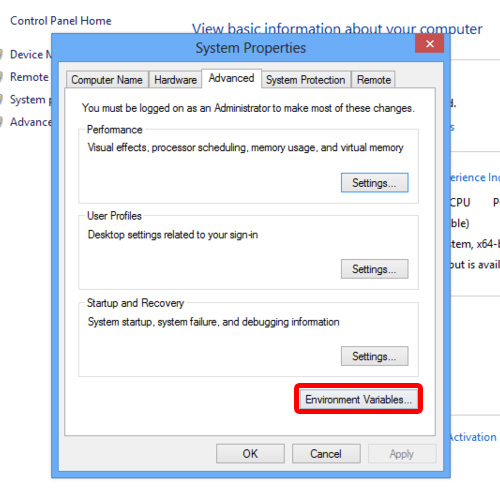Open the Control Panel Home link
Image resolution: width=500 pixels, height=500 pixels.
pyautogui.click(x=61, y=21)
